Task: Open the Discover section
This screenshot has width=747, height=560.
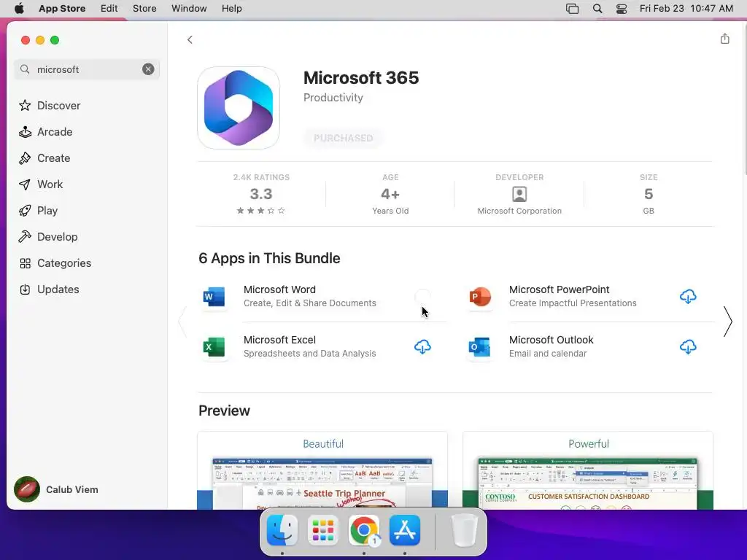Action: (50, 105)
